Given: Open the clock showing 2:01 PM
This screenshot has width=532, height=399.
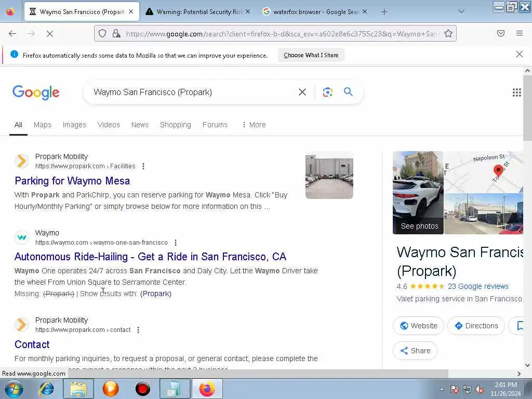Looking at the screenshot, I should (506, 389).
